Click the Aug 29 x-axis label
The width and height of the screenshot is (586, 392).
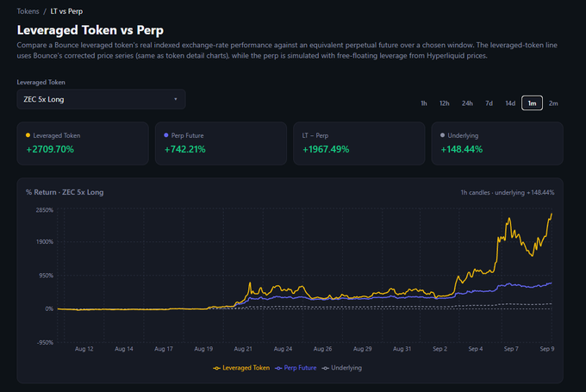tap(363, 349)
